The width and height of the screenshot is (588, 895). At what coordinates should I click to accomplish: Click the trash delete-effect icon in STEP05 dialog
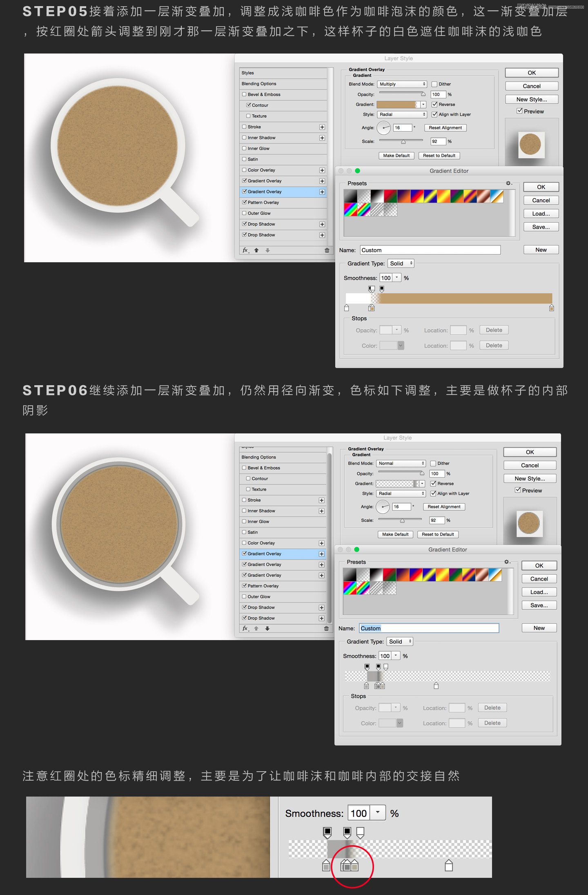point(327,250)
